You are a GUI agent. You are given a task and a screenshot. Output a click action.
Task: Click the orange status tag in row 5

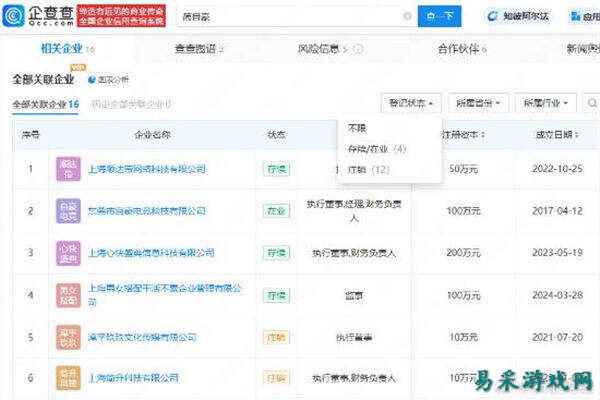pyautogui.click(x=276, y=337)
